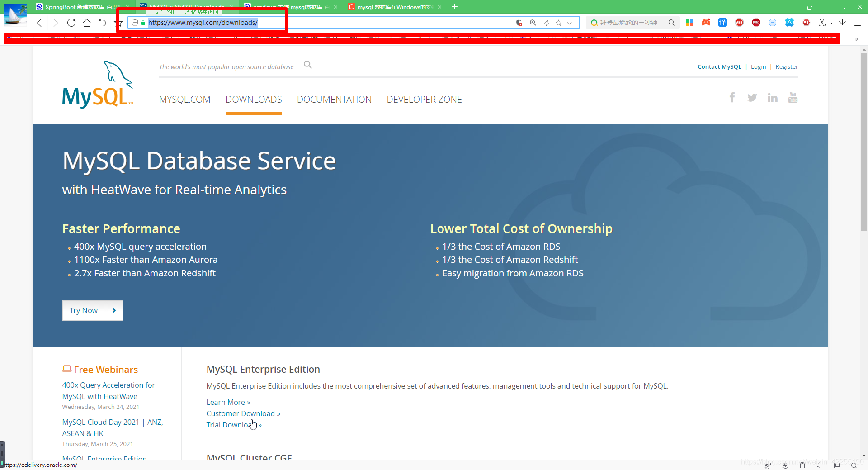Open the skin shirt icon in title bar
Viewport: 868px width, 470px height.
point(810,7)
